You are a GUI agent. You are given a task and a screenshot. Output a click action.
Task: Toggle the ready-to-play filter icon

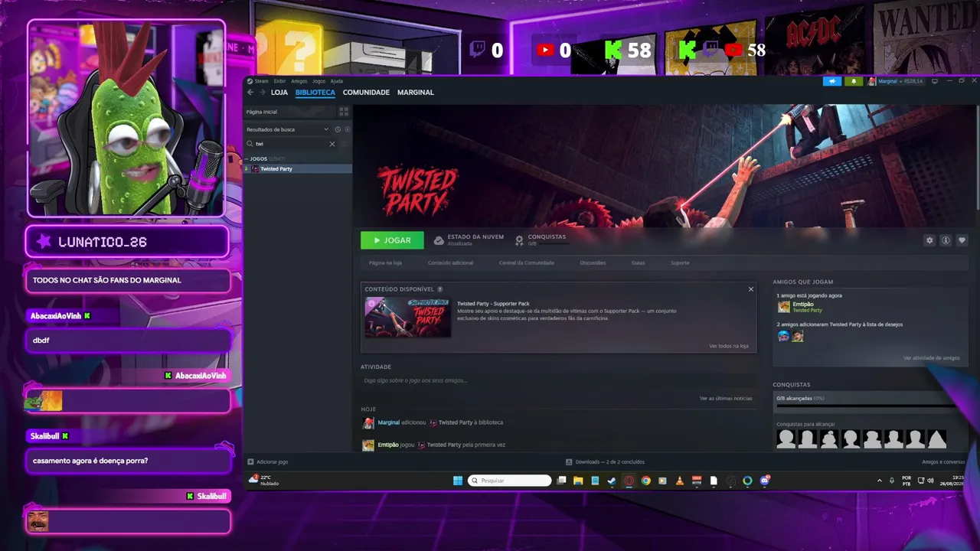point(347,129)
